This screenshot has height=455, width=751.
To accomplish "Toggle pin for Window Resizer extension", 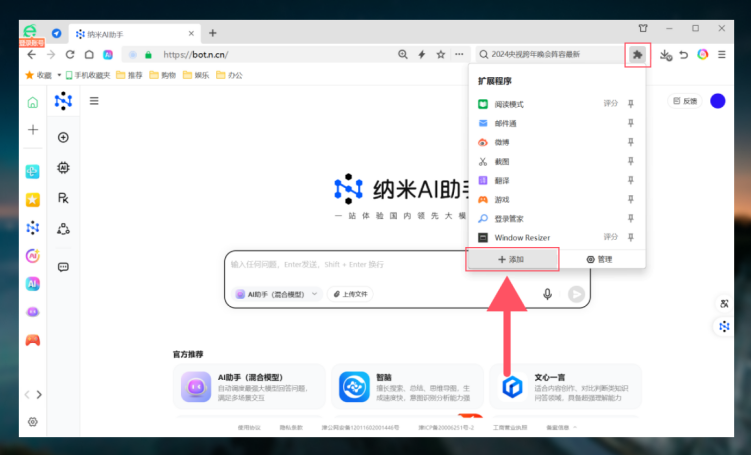I will pyautogui.click(x=631, y=237).
